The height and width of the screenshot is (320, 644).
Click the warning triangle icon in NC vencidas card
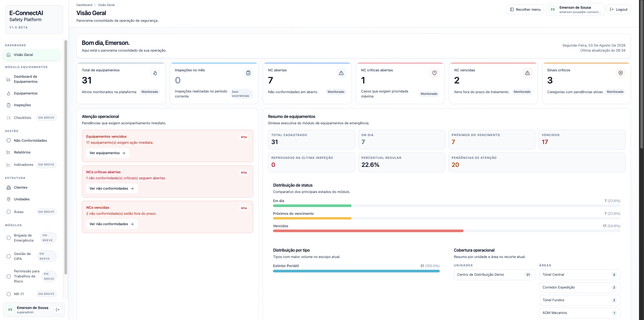coord(527,73)
